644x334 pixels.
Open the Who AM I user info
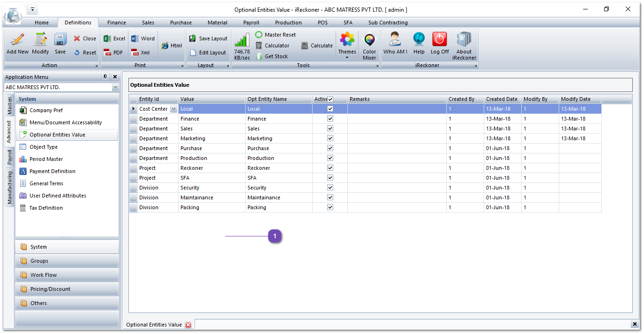point(395,40)
